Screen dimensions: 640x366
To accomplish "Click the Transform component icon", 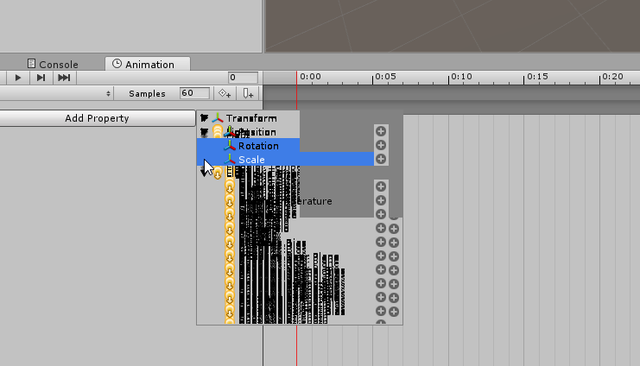I will (218, 118).
